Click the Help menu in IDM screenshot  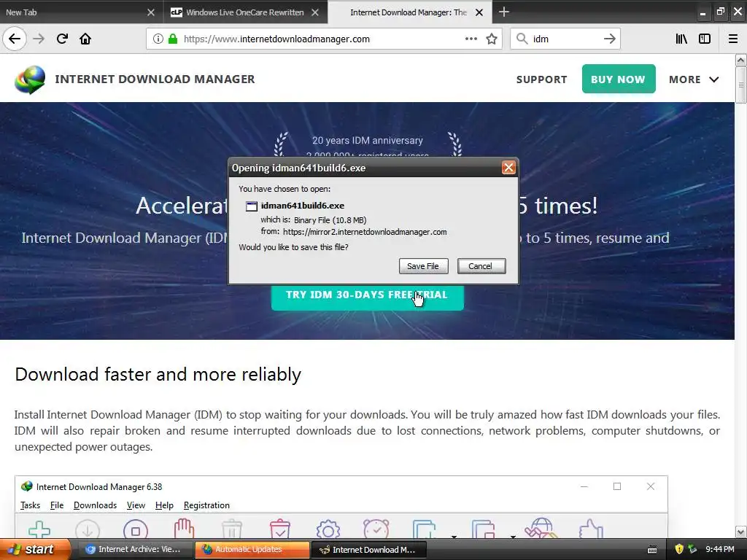click(x=164, y=505)
